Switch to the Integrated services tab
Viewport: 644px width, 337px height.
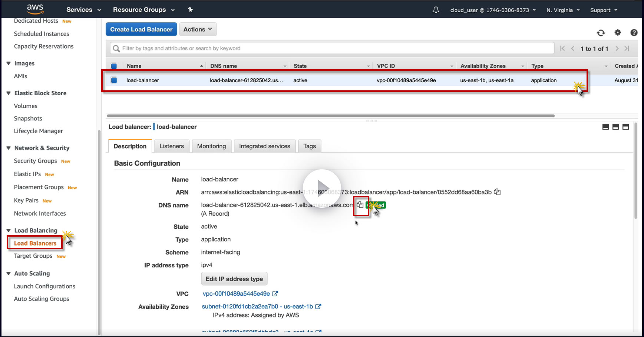265,146
